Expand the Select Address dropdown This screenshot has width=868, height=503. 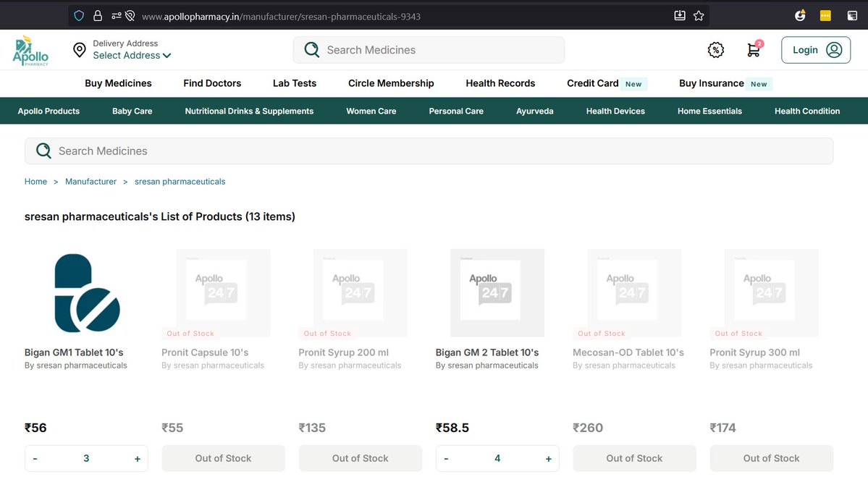[132, 55]
